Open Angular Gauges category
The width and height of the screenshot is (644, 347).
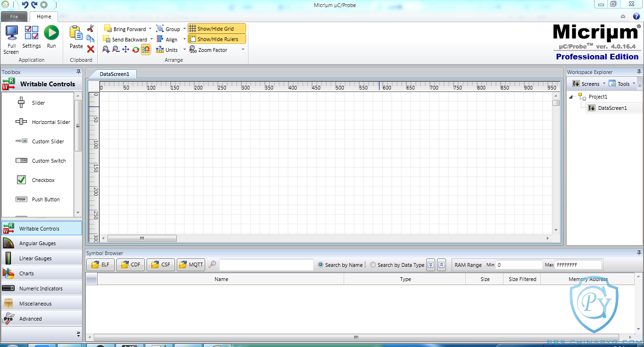click(x=41, y=243)
